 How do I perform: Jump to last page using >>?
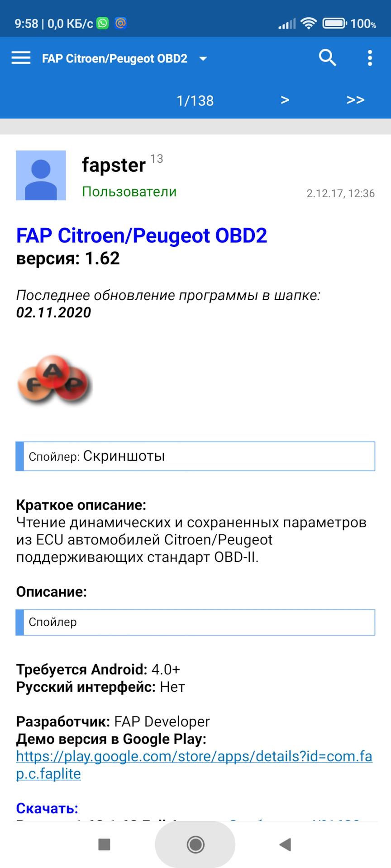point(356,100)
